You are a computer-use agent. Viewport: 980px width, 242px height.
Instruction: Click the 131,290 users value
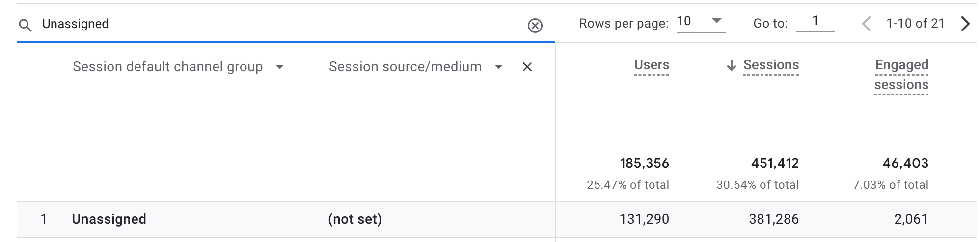pyautogui.click(x=644, y=219)
